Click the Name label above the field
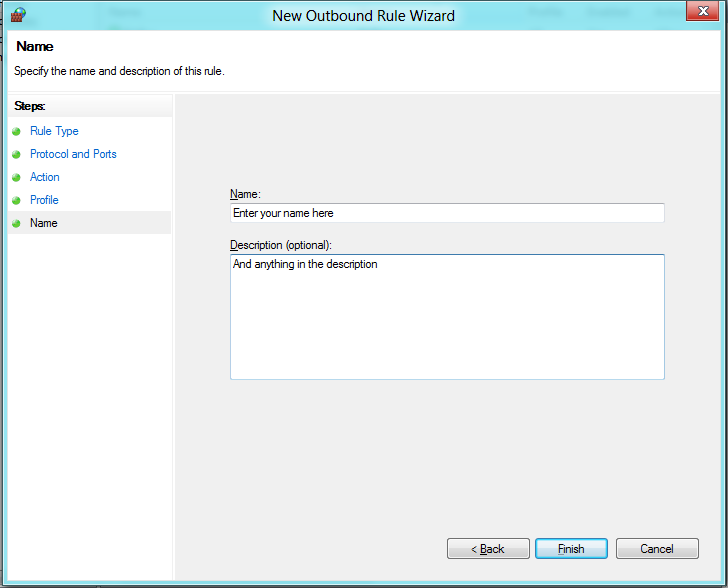This screenshot has width=728, height=588. tap(244, 194)
